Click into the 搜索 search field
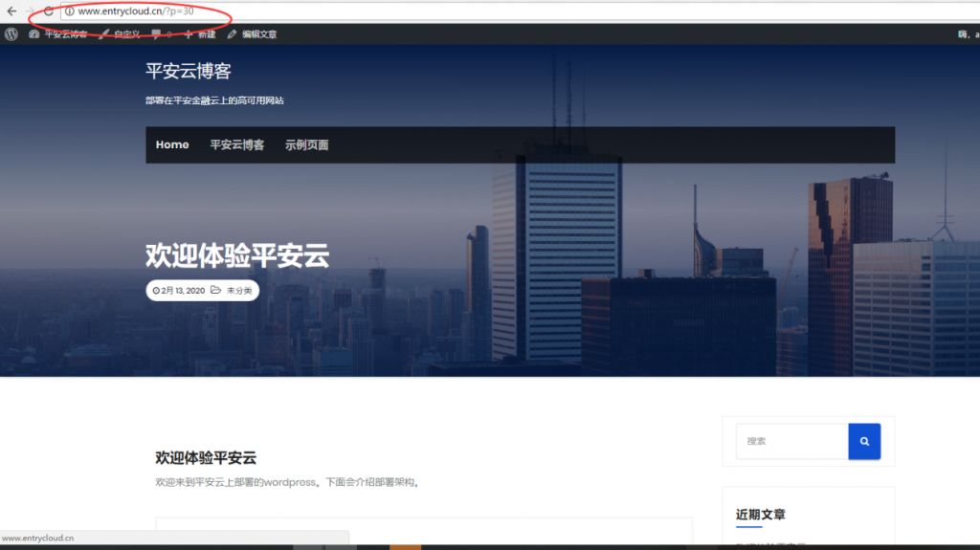Viewport: 980px width, 550px height. point(791,441)
